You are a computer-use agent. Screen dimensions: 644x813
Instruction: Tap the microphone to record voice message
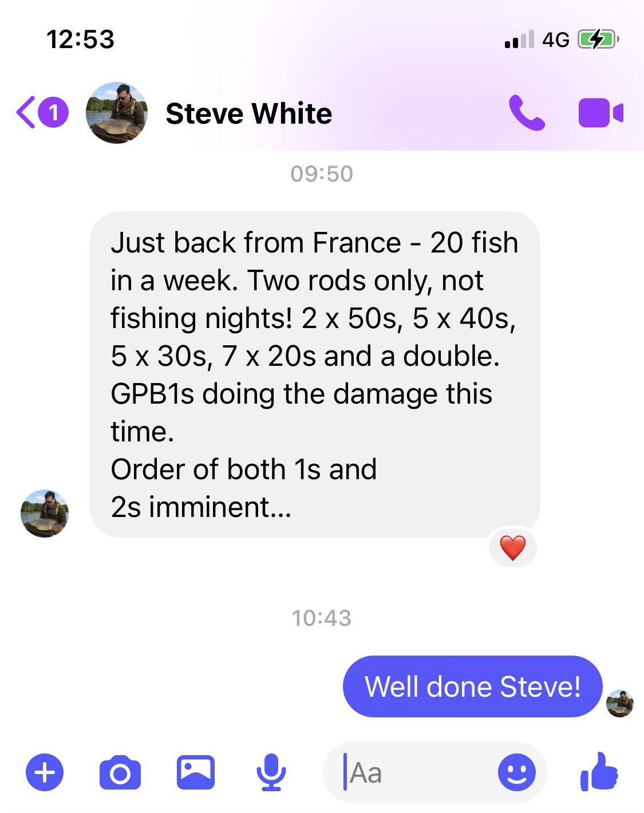(271, 773)
